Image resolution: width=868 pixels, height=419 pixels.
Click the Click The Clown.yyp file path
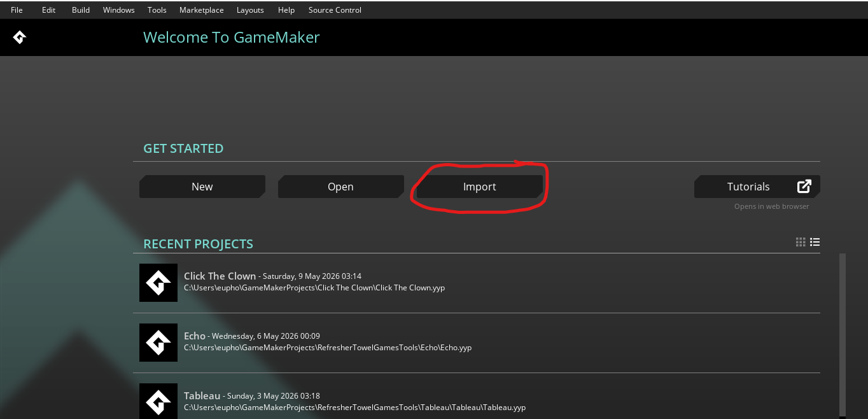(x=314, y=288)
